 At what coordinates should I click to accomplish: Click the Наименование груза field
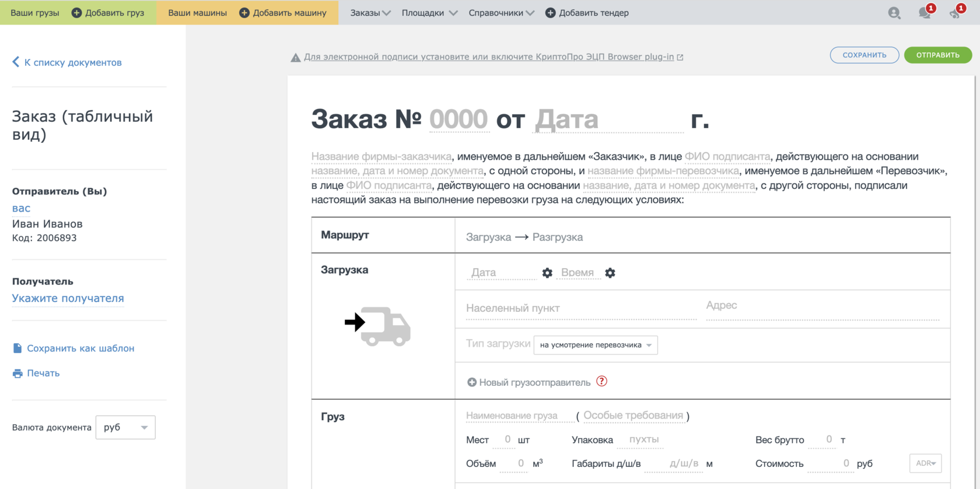[519, 416]
